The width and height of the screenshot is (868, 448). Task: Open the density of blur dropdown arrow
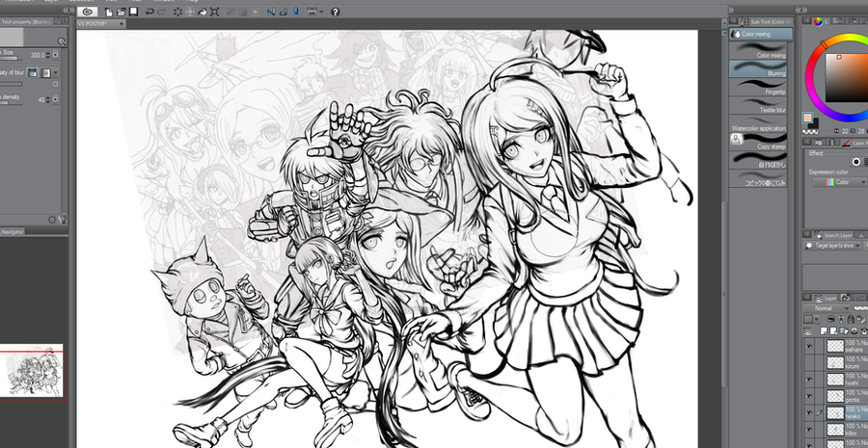click(x=55, y=72)
